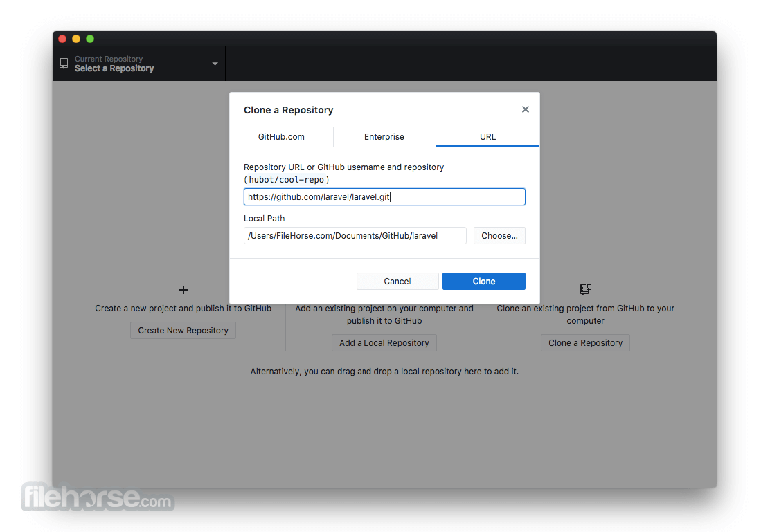Click the drag and drop hint text
The image size is (779, 532).
coord(384,372)
